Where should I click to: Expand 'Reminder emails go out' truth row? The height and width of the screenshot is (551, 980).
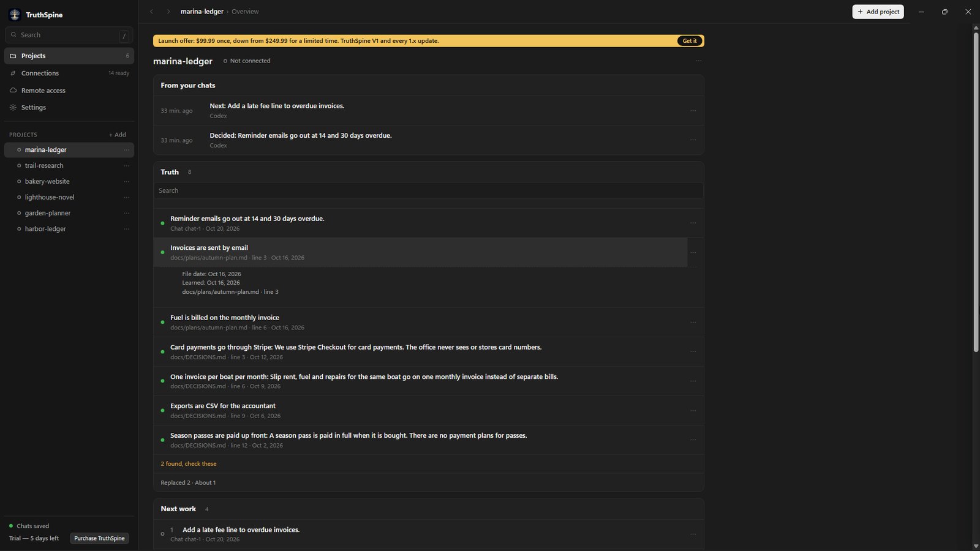(x=420, y=223)
